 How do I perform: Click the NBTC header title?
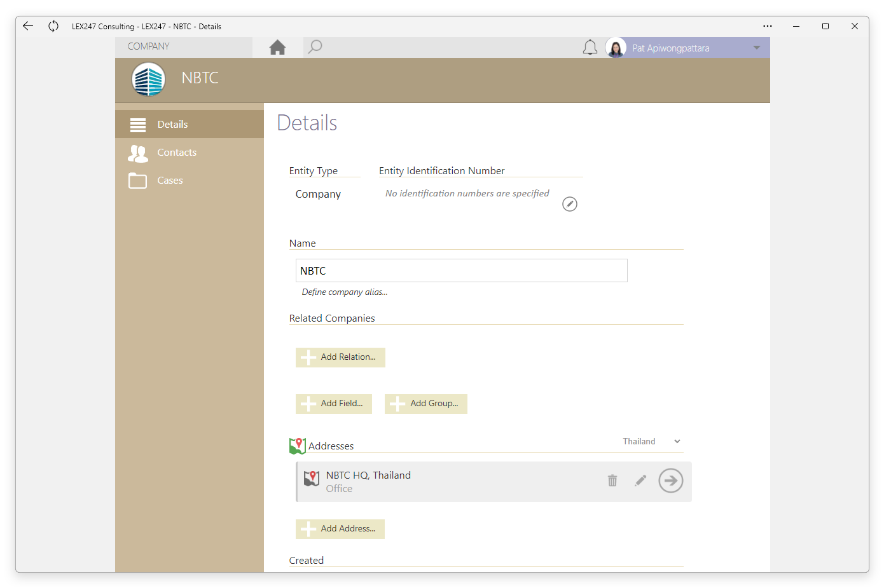[x=200, y=78]
